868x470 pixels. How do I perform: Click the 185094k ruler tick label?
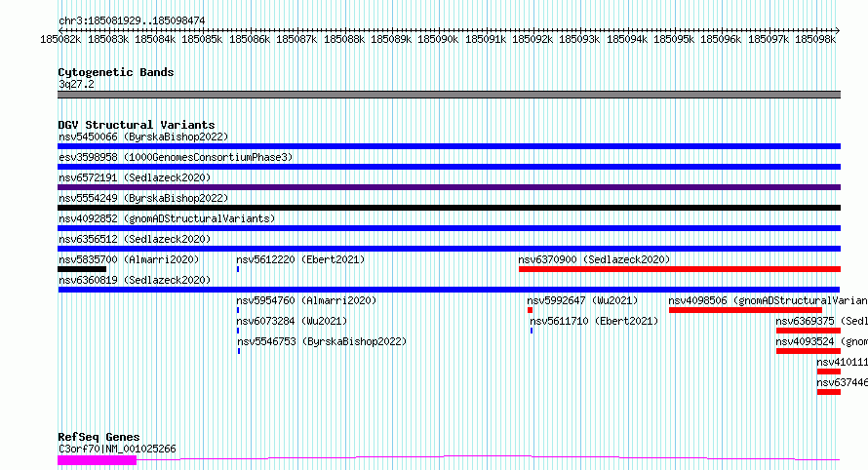(x=627, y=39)
